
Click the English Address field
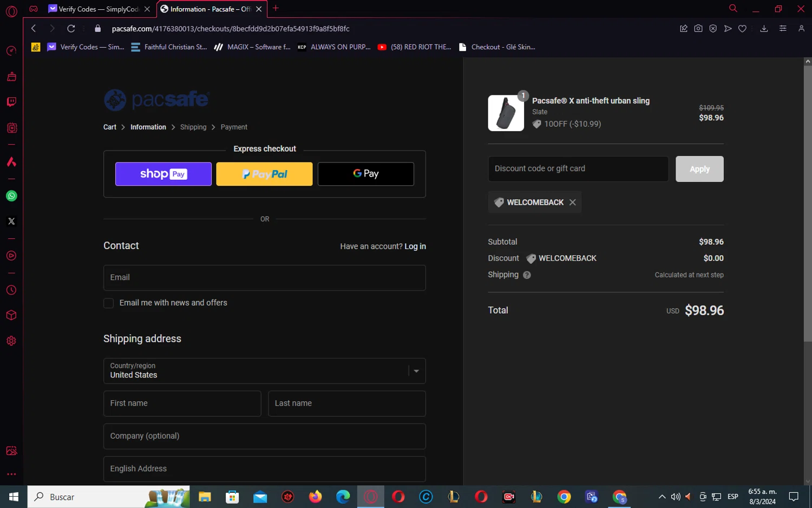[265, 469]
